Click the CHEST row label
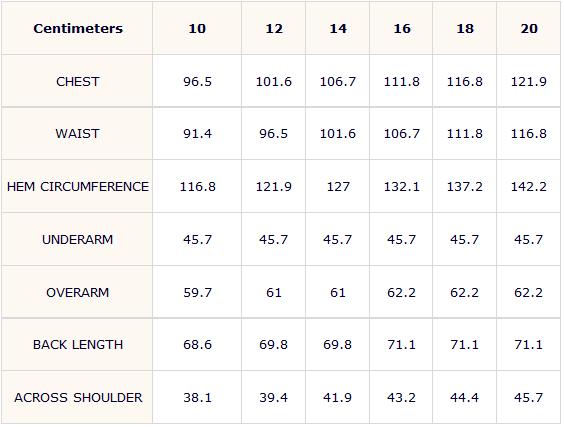The image size is (564, 427). 78,82
